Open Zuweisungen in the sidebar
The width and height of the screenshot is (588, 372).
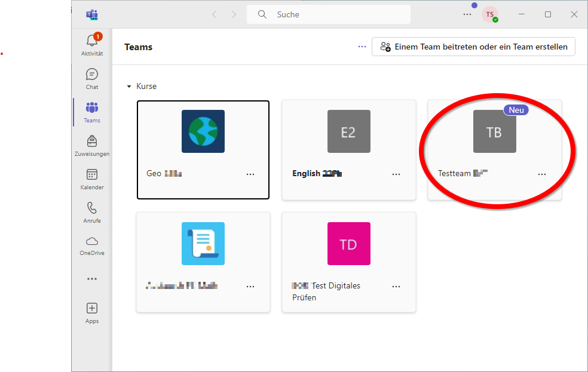[92, 145]
